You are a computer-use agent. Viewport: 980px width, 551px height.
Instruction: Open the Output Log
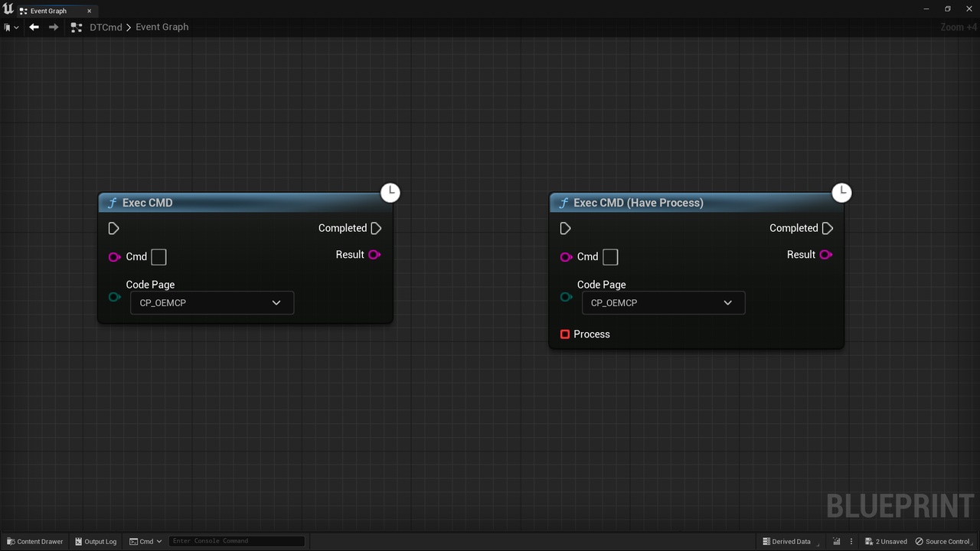96,541
